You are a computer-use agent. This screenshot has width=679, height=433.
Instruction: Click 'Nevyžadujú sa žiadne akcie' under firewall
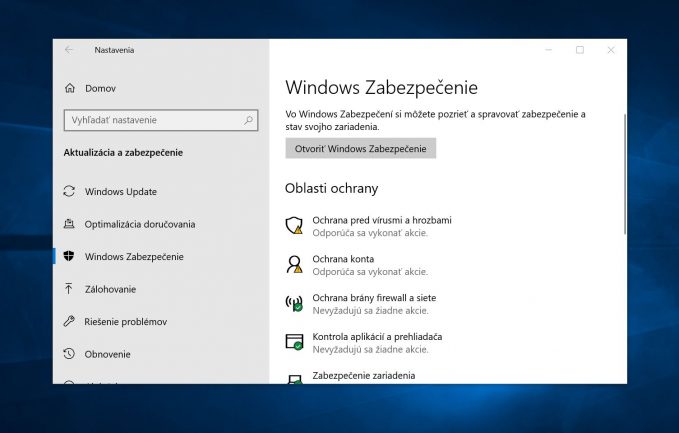[370, 310]
